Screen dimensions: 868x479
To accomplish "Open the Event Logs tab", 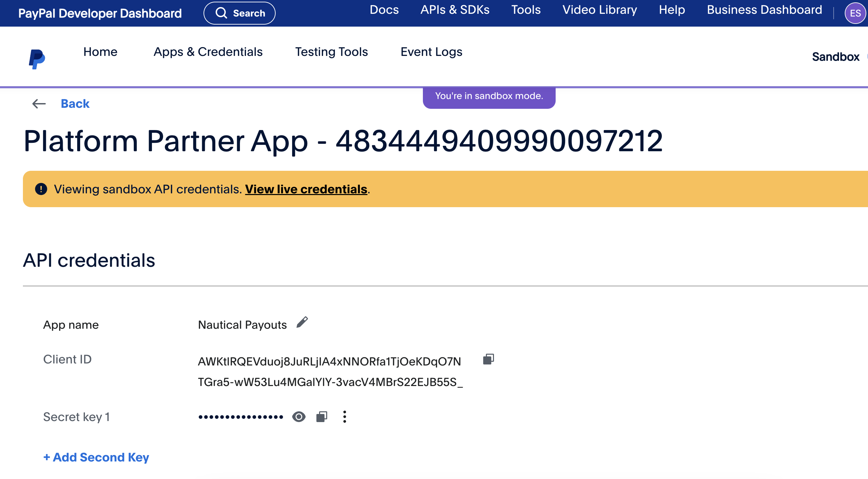I will click(x=431, y=52).
